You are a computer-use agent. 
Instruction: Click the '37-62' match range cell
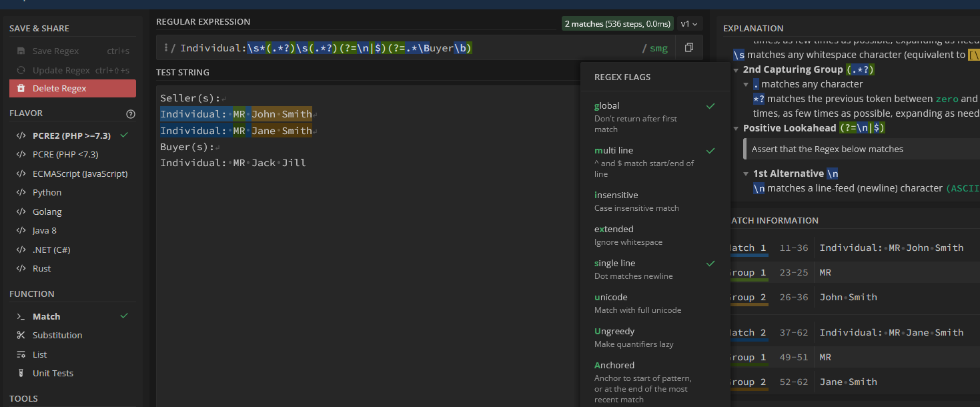tap(794, 332)
